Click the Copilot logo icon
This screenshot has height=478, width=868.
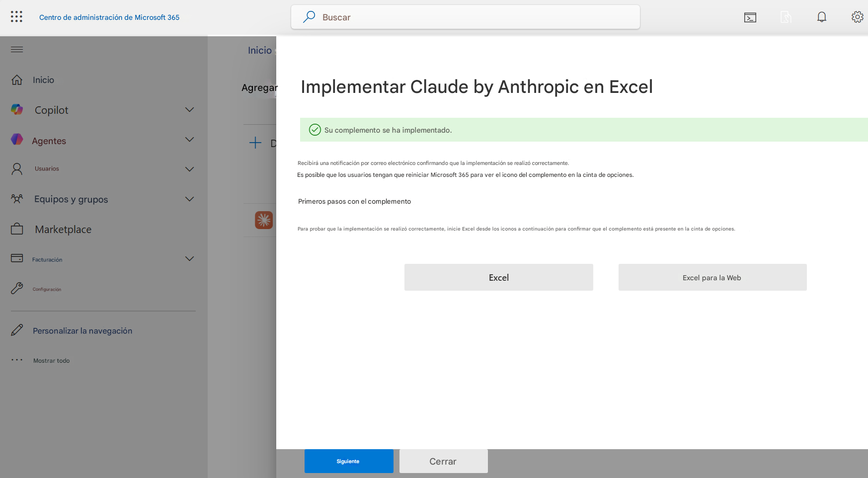17,109
